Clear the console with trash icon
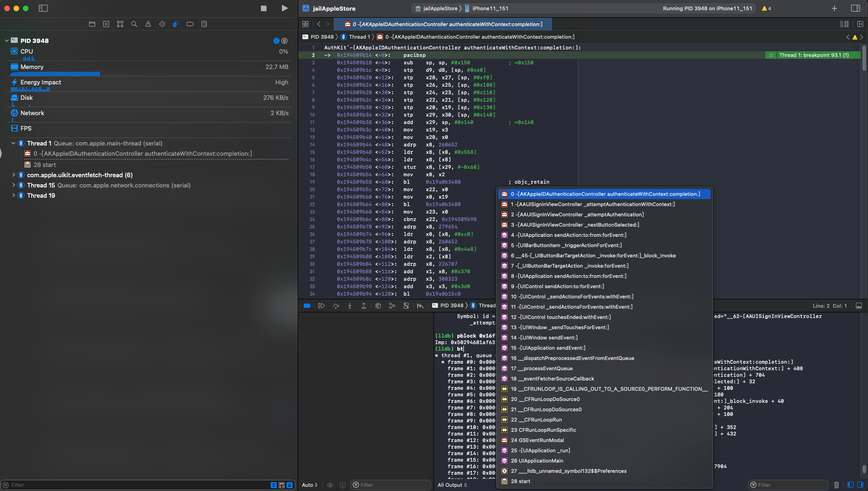Image resolution: width=868 pixels, height=491 pixels. pyautogui.click(x=836, y=485)
